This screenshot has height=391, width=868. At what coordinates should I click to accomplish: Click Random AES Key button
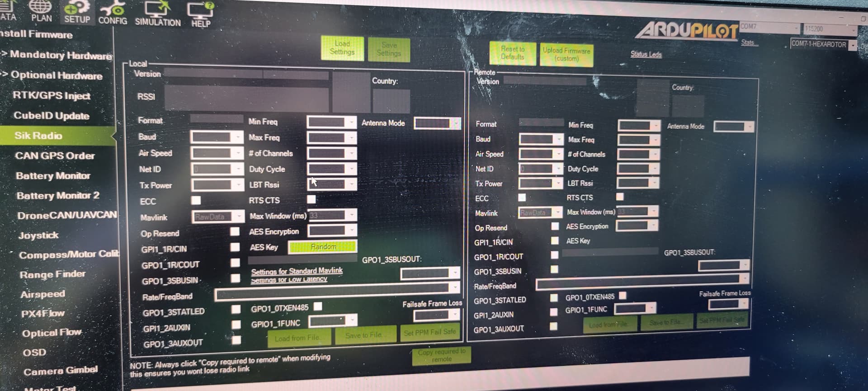point(323,247)
